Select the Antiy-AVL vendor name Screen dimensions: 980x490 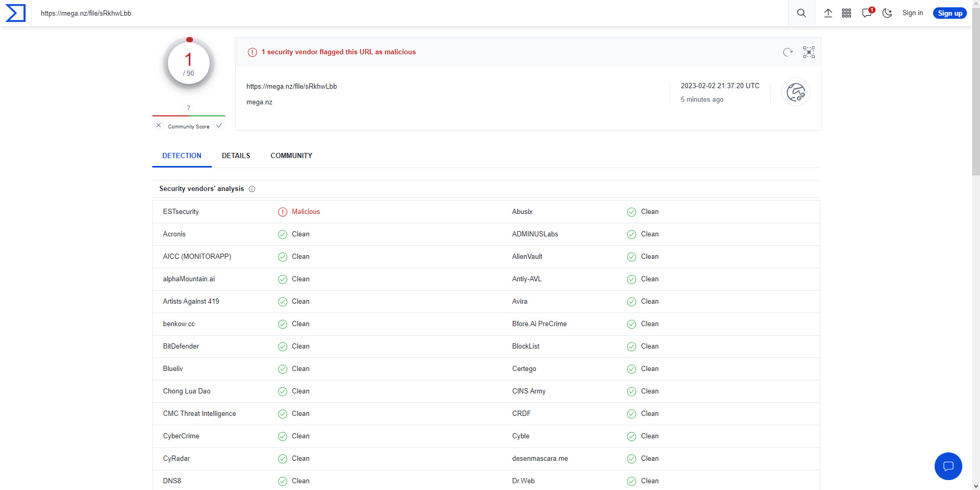click(x=527, y=279)
